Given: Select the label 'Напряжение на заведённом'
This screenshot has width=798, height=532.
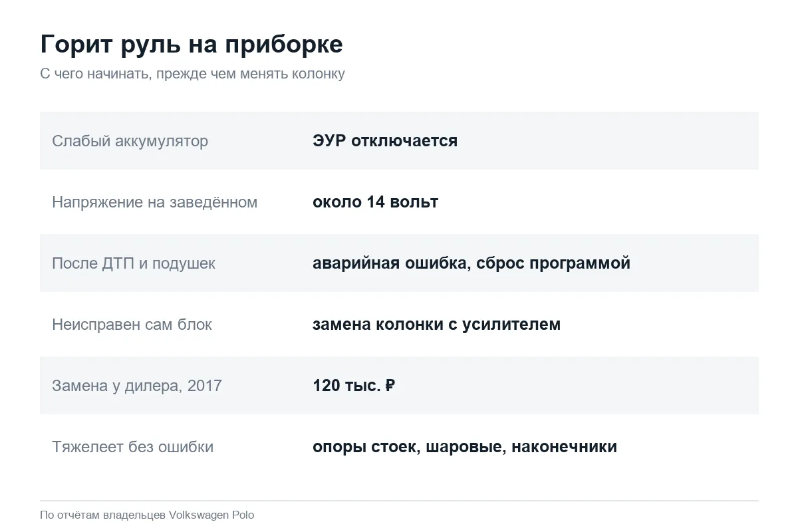Looking at the screenshot, I should coord(154,202).
